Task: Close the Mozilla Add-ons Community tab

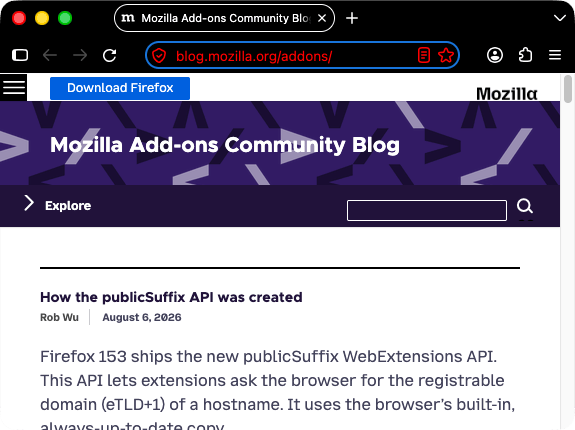Action: point(322,18)
